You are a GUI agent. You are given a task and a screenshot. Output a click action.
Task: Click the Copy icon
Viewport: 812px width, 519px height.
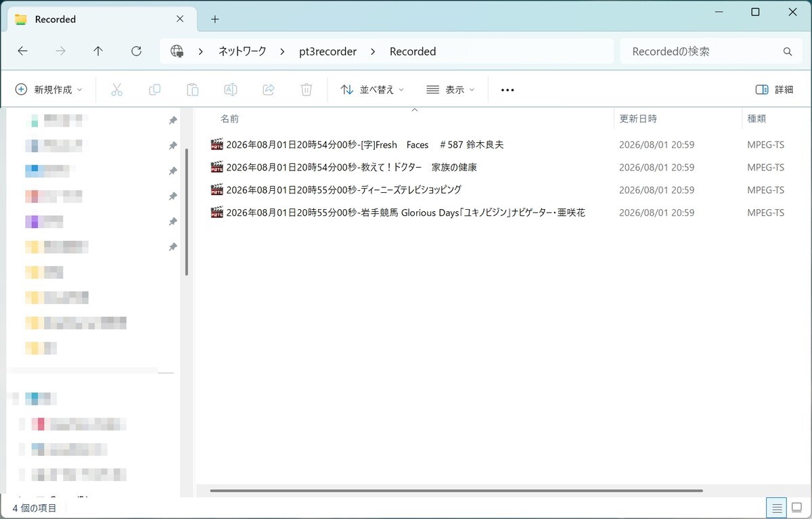tap(154, 89)
